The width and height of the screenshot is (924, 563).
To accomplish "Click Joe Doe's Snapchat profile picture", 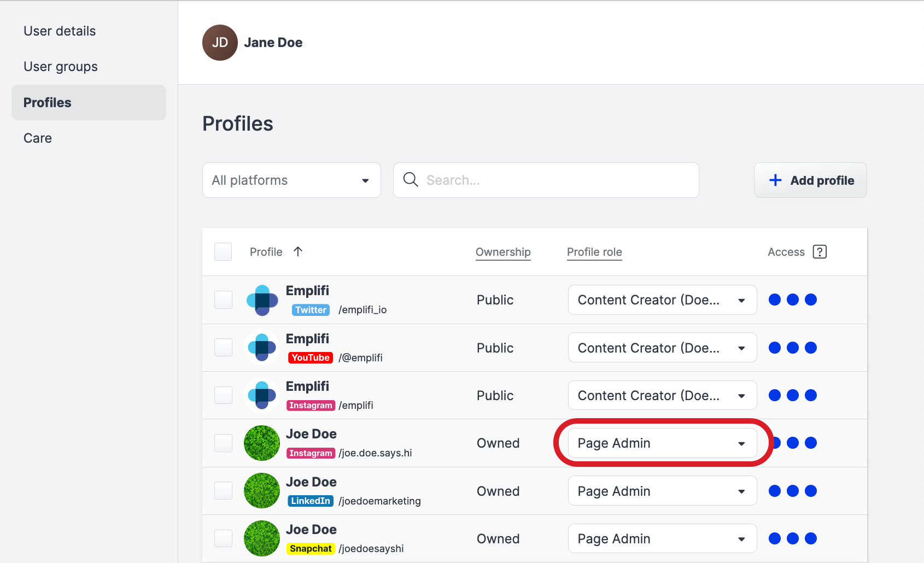I will point(261,538).
